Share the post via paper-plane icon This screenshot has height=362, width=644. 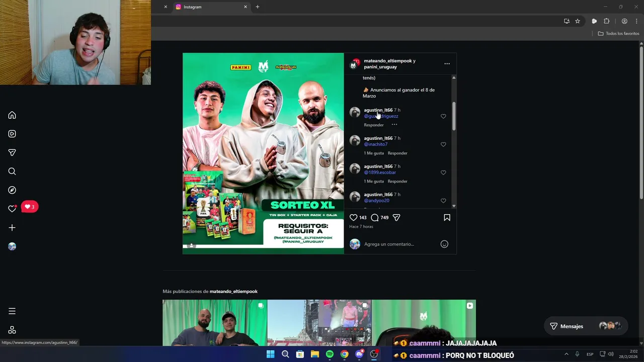[x=396, y=218]
